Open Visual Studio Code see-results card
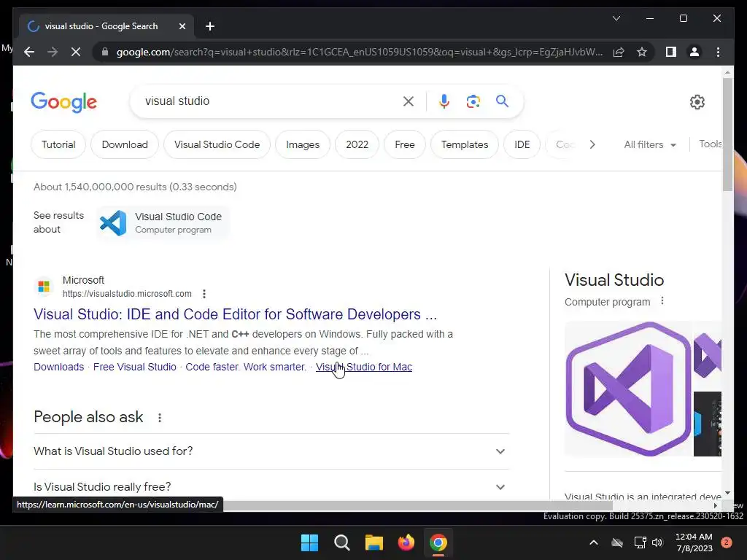 pyautogui.click(x=163, y=223)
